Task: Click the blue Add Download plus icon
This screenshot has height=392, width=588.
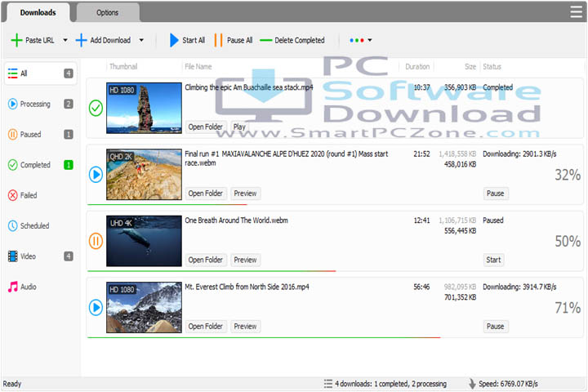Action: (x=81, y=40)
